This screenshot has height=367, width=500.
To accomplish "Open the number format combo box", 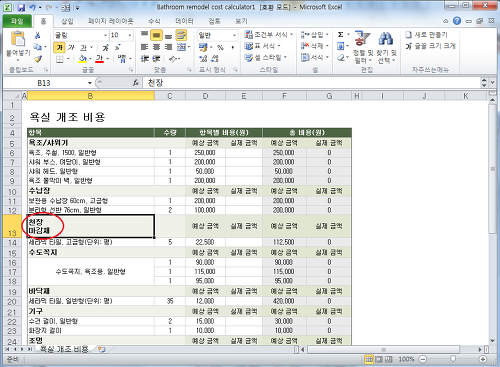I will (218, 35).
